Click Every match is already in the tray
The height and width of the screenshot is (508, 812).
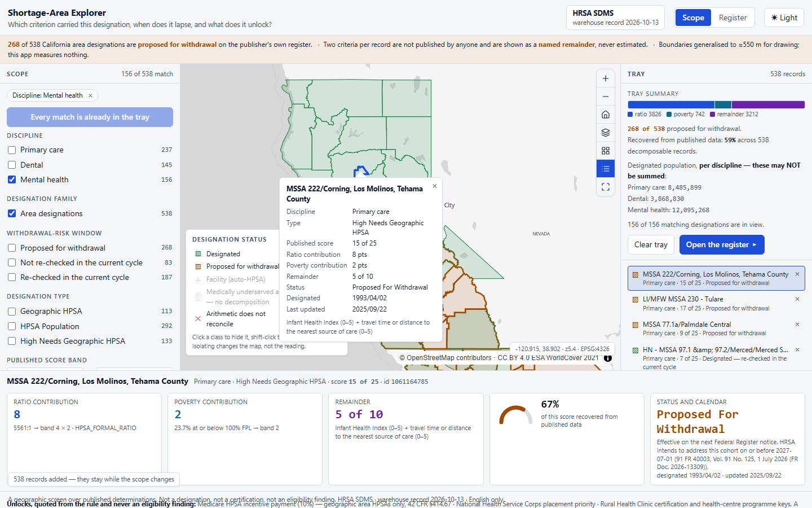[90, 117]
